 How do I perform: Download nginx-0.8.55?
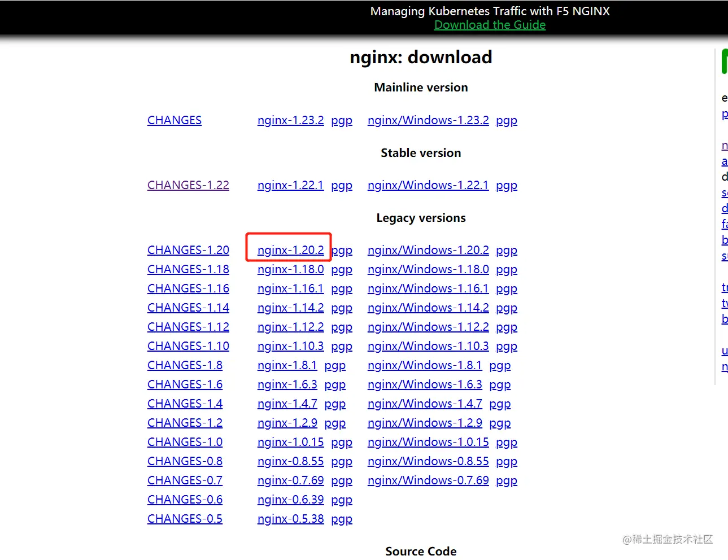[291, 461]
